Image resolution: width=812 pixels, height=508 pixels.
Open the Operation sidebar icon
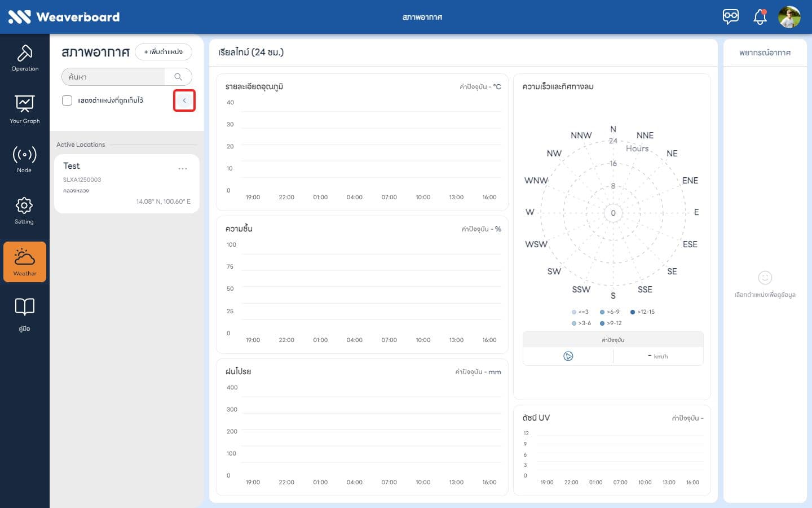25,58
